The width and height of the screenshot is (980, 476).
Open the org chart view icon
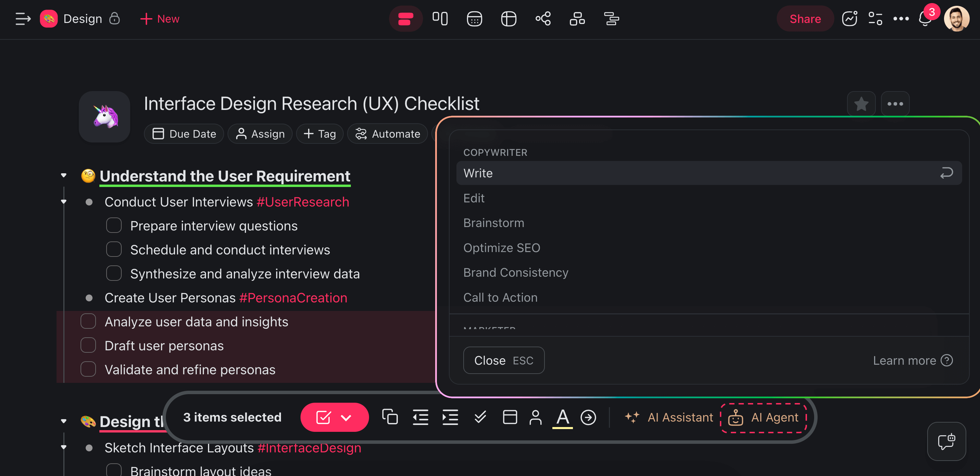[577, 18]
